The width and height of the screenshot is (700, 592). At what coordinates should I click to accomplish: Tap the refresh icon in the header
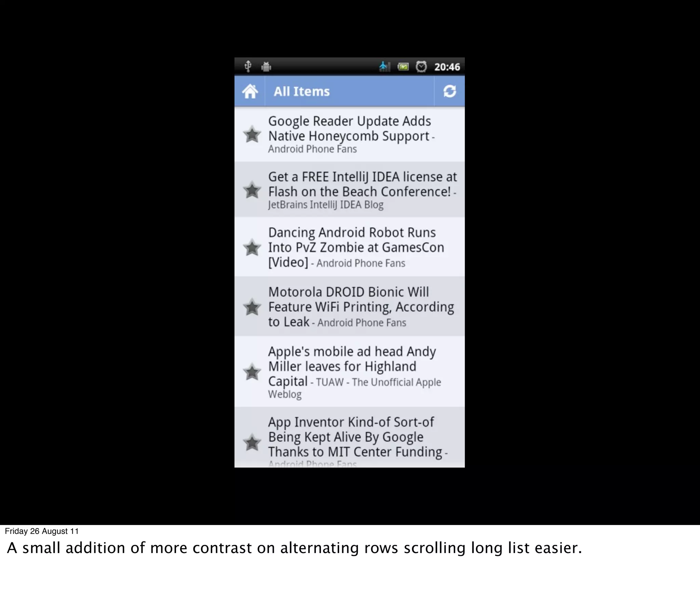coord(449,91)
